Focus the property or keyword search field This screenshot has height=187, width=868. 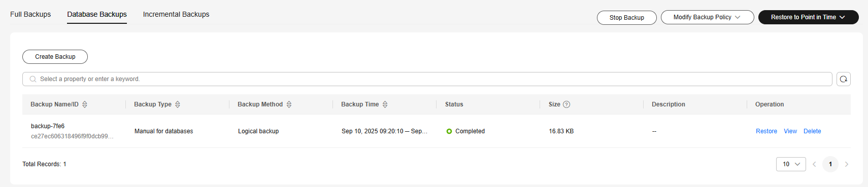pyautogui.click(x=427, y=79)
